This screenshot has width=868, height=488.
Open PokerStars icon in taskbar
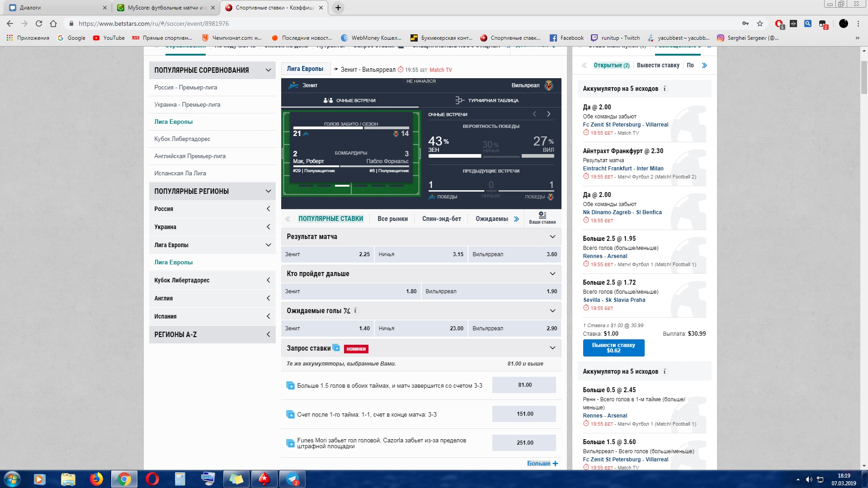click(264, 479)
